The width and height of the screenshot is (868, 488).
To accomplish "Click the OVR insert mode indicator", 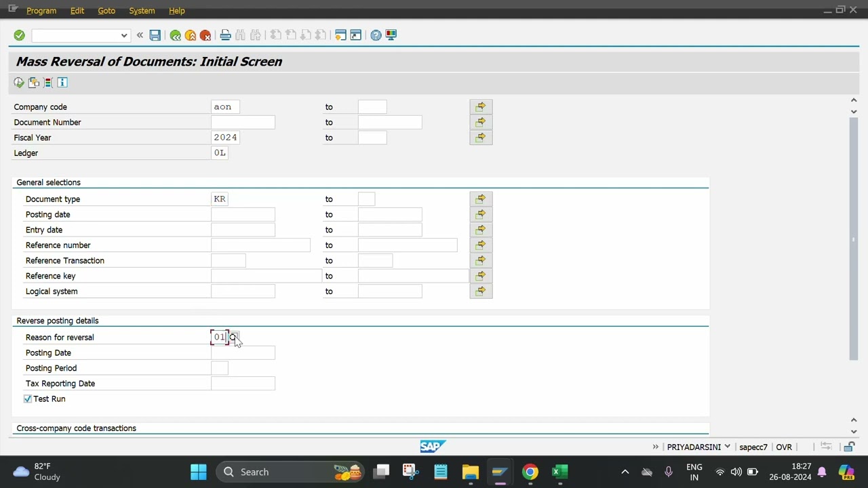I will pyautogui.click(x=784, y=447).
